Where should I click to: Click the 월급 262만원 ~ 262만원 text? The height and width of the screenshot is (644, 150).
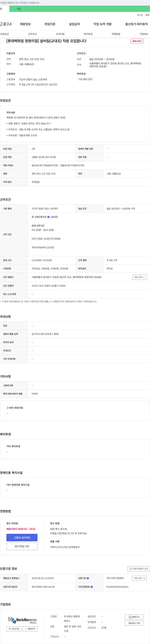click(x=102, y=59)
